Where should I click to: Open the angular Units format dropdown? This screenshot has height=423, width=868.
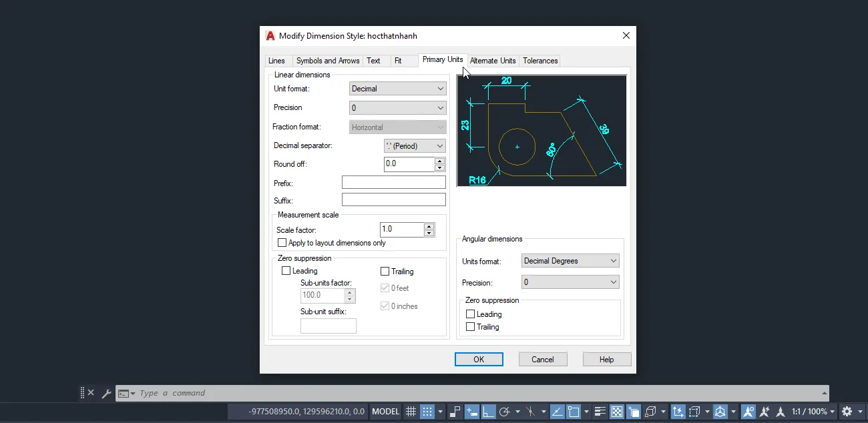570,261
